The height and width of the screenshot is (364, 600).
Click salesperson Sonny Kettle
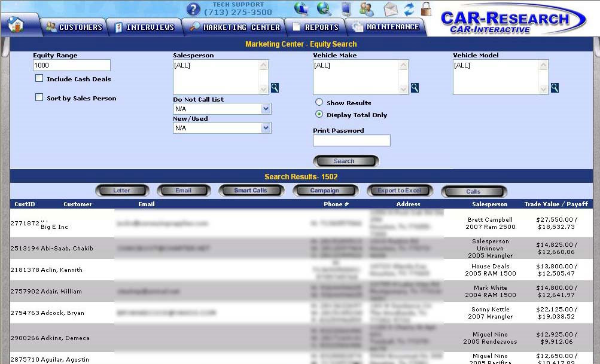coord(490,310)
